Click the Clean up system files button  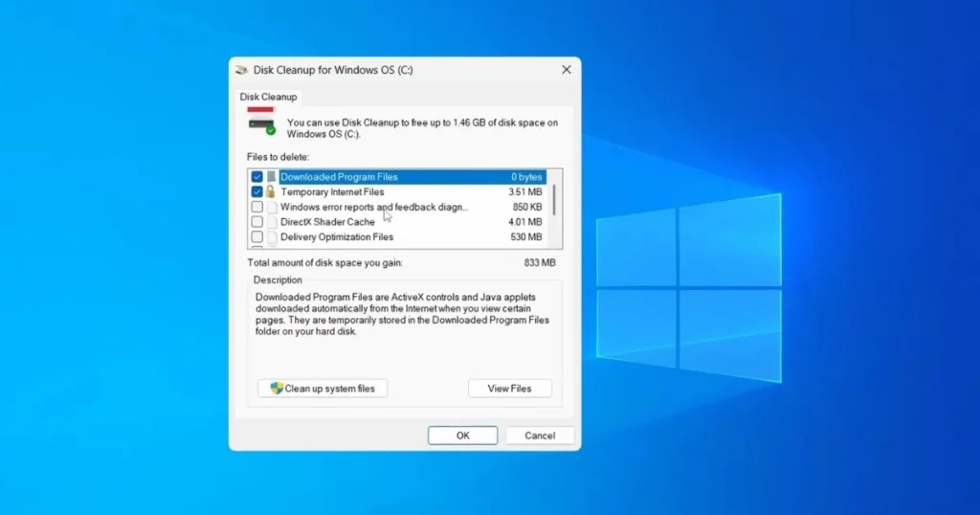tap(323, 388)
